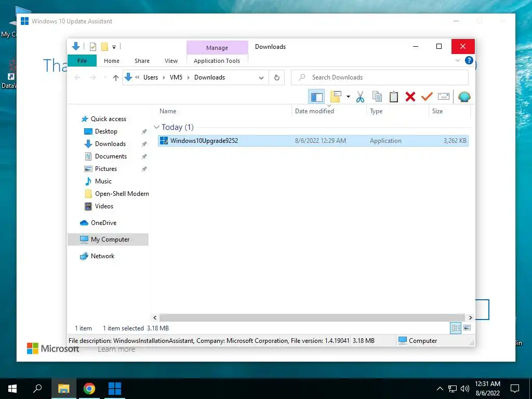Open OneDrive in the navigation pane

(103, 223)
